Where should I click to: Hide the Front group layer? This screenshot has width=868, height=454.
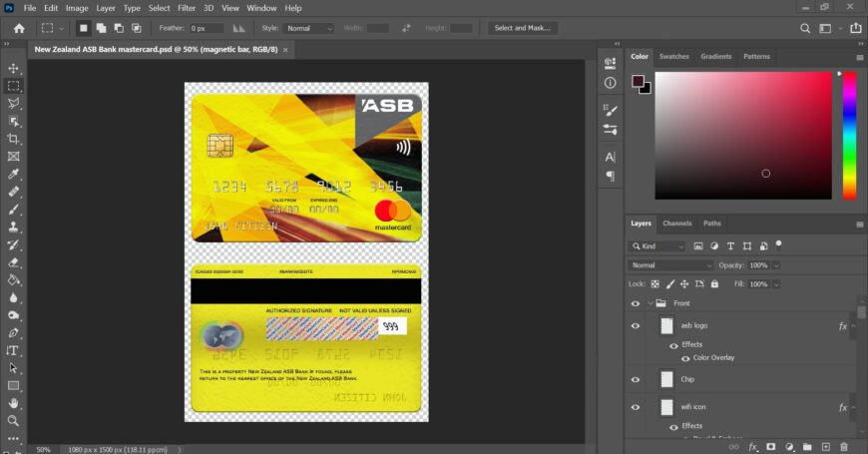636,303
